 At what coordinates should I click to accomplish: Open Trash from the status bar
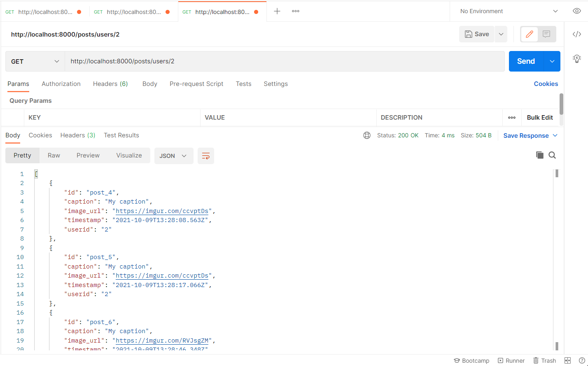(544, 360)
